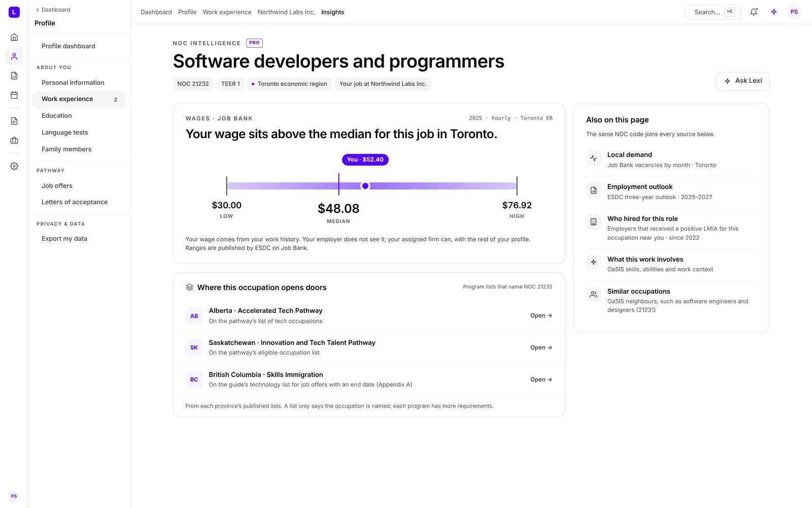This screenshot has width=812, height=508.
Task: Click the Toronto economic region chip
Action: click(x=289, y=84)
